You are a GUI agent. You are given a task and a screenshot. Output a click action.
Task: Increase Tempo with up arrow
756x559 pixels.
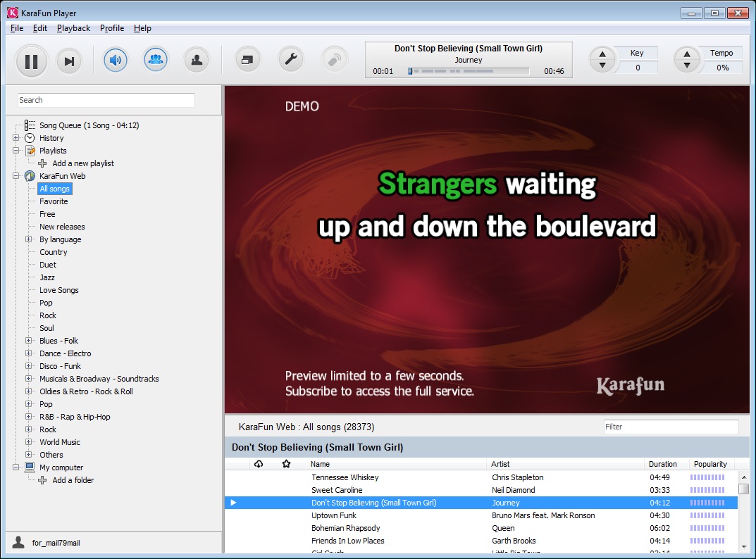(687, 54)
